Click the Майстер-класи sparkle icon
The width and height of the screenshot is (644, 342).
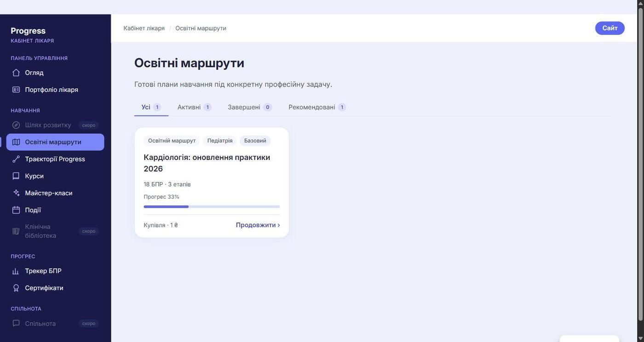[16, 193]
